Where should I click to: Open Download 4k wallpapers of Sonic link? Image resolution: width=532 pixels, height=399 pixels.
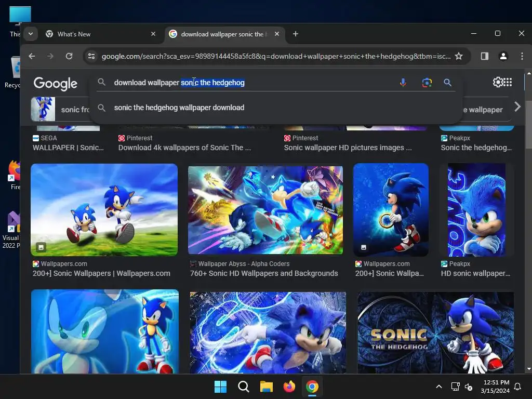[x=184, y=148]
